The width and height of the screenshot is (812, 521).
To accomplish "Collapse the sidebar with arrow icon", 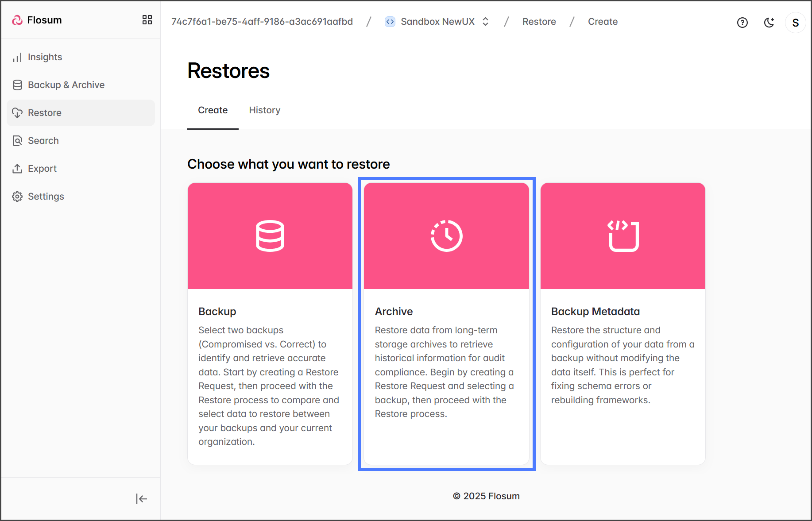I will click(141, 499).
